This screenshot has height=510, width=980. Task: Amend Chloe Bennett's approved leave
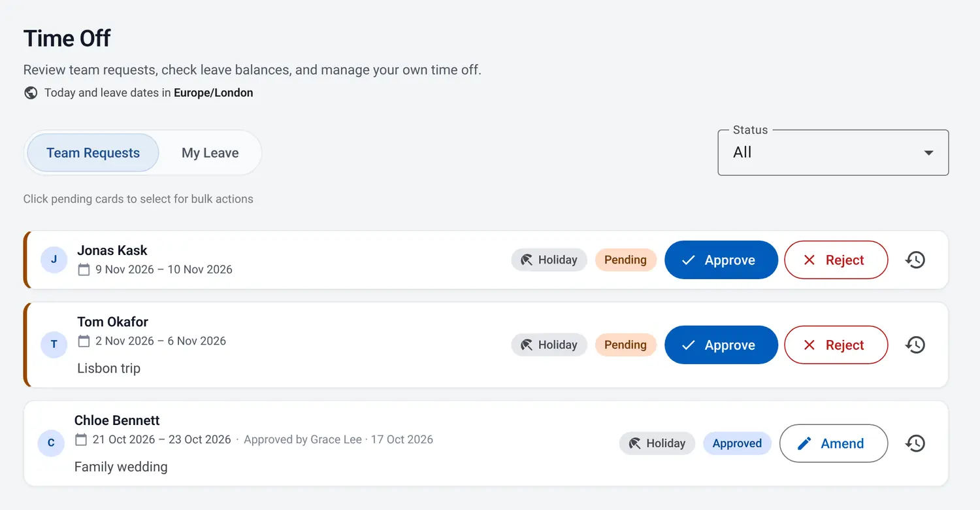click(x=834, y=443)
